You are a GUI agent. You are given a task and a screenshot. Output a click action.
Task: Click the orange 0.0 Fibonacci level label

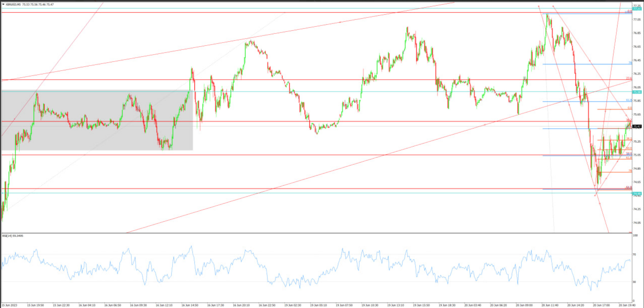[x=629, y=107]
